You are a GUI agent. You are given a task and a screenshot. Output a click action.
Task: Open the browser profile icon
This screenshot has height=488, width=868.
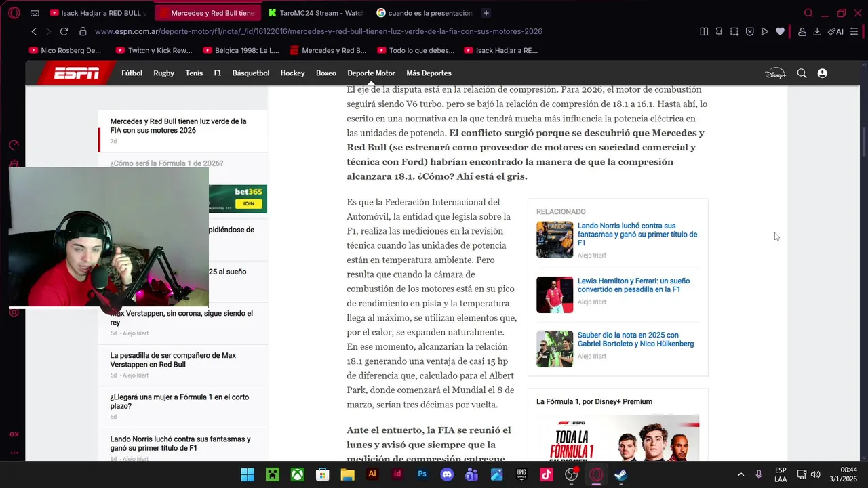[x=802, y=31]
